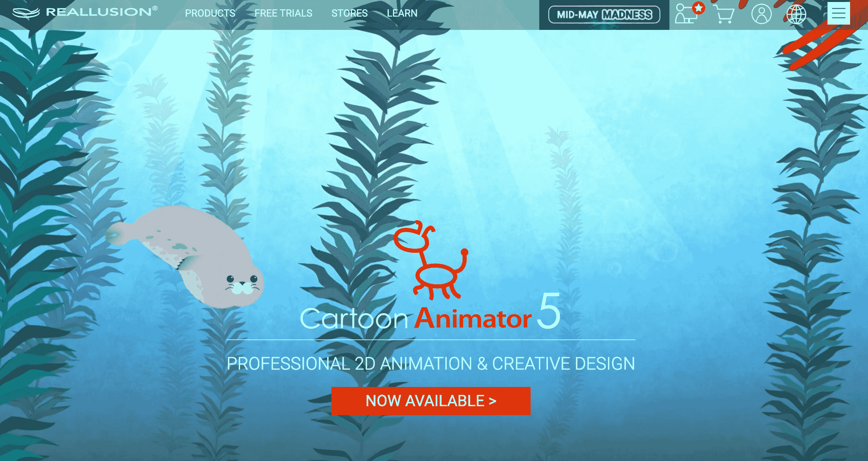Click the user account profile icon

coord(761,14)
